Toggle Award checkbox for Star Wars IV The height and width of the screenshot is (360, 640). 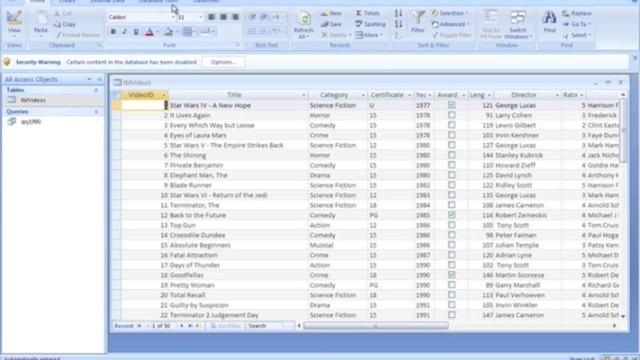point(451,105)
